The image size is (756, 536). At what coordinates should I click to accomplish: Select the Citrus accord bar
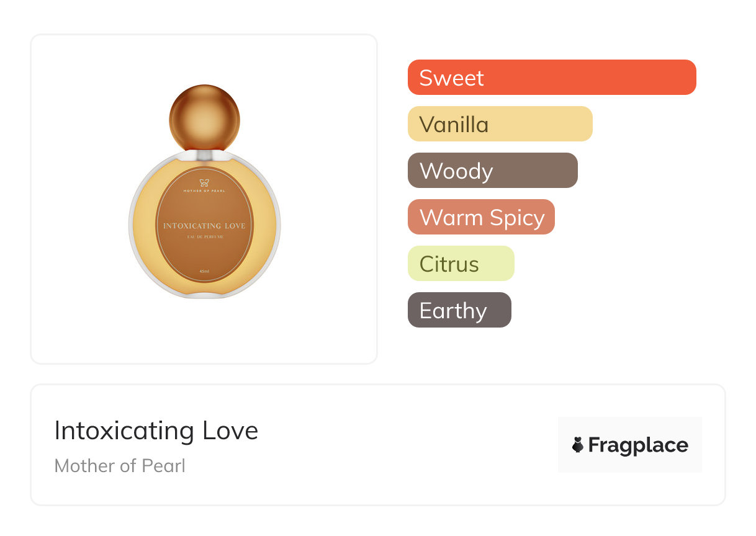[x=461, y=264]
